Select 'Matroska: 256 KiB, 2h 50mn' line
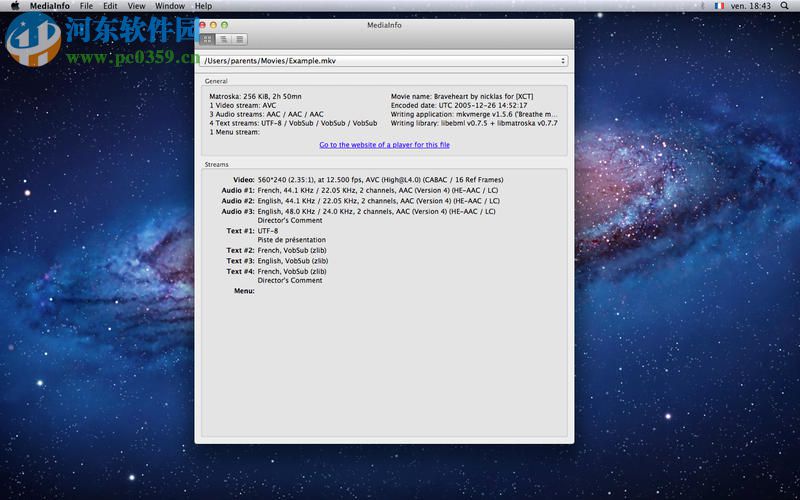 (255, 96)
